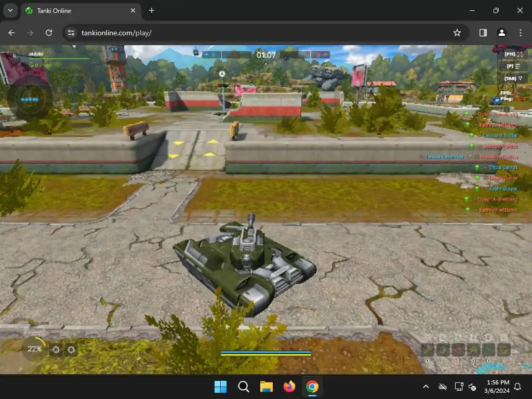Open the clock showing 1:56 PM
Image resolution: width=532 pixels, height=399 pixels.
(x=497, y=387)
